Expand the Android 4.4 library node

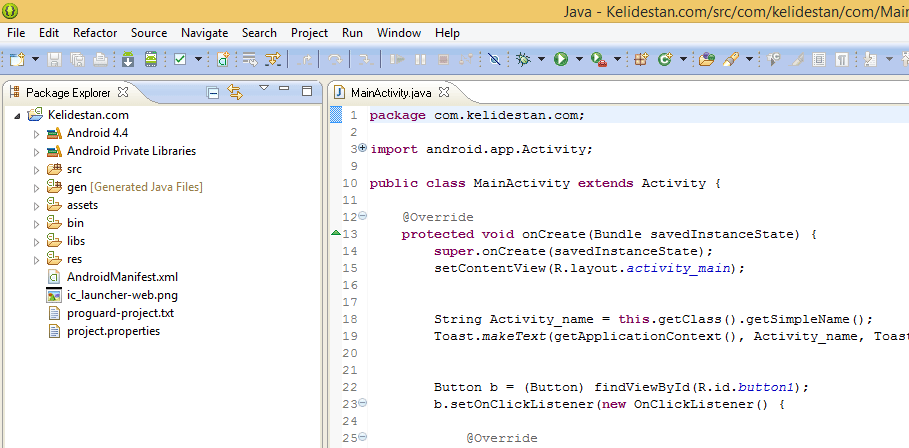[x=37, y=134]
